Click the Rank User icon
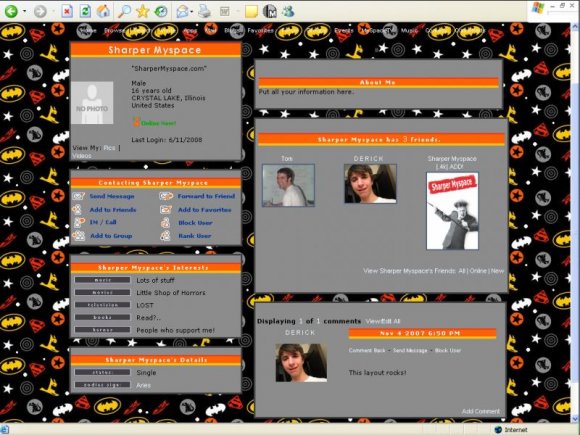Image resolution: width=580 pixels, height=435 pixels. click(x=165, y=236)
